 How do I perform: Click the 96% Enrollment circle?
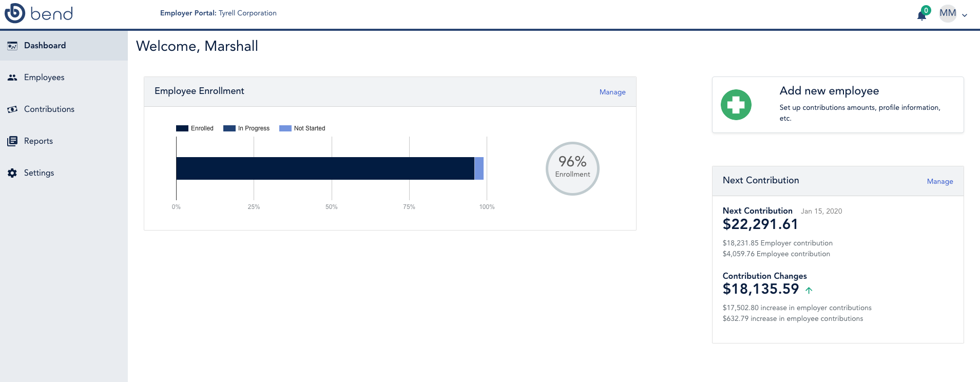(572, 168)
